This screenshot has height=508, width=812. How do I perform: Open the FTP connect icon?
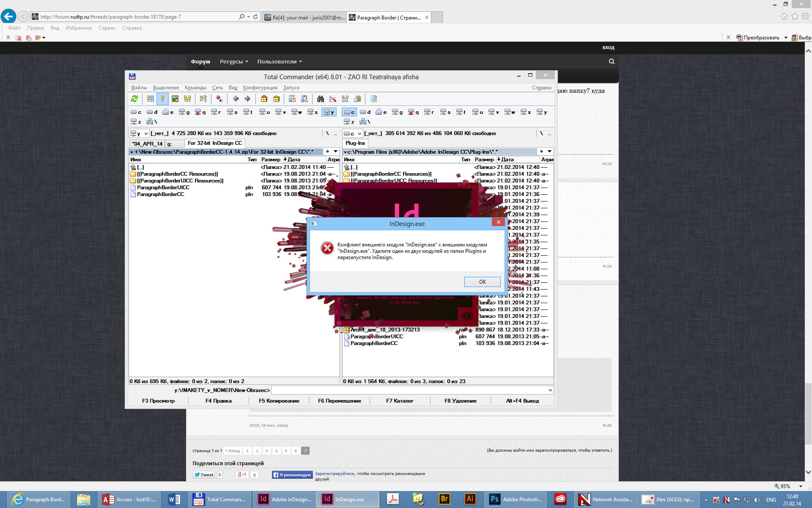point(292,99)
